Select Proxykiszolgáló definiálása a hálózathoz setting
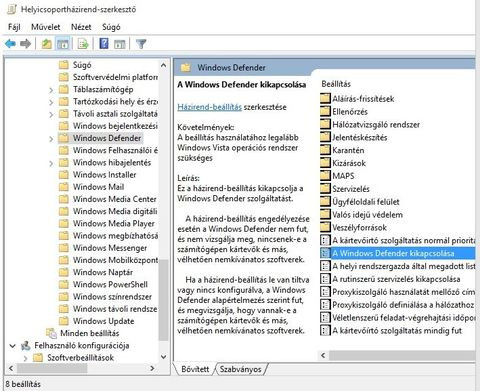Image resolution: width=480 pixels, height=391 pixels. [397, 305]
